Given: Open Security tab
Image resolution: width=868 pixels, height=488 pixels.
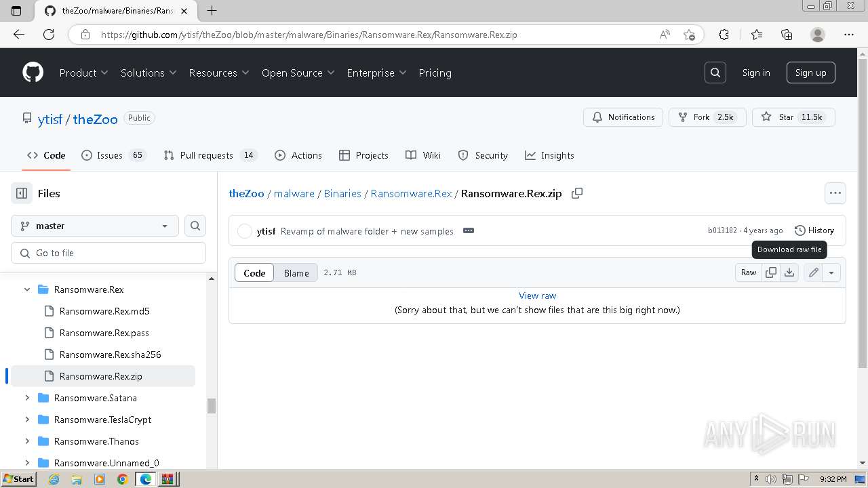Looking at the screenshot, I should tap(483, 155).
